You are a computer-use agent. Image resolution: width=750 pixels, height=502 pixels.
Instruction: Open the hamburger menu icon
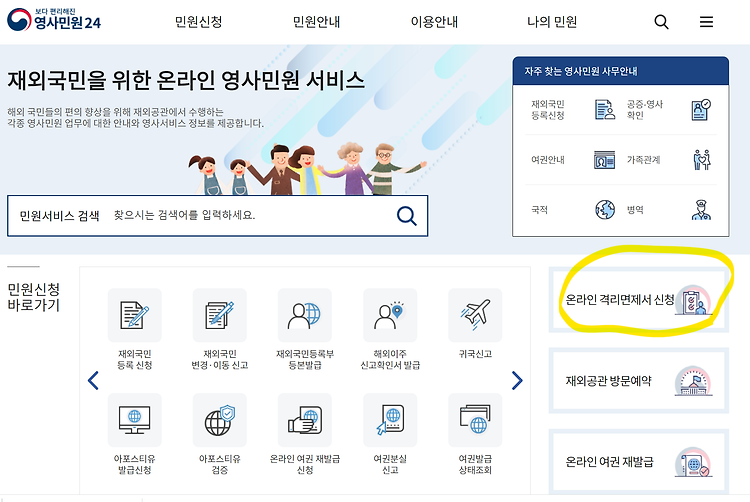tap(706, 22)
